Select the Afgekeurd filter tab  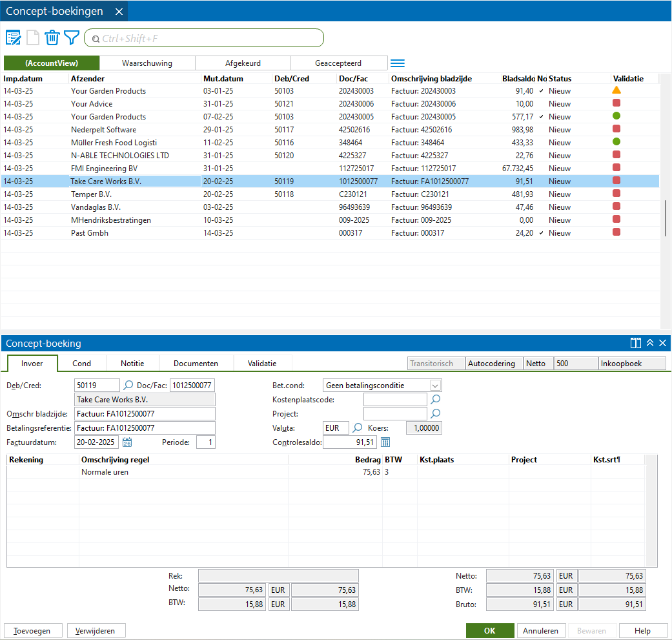pos(243,63)
